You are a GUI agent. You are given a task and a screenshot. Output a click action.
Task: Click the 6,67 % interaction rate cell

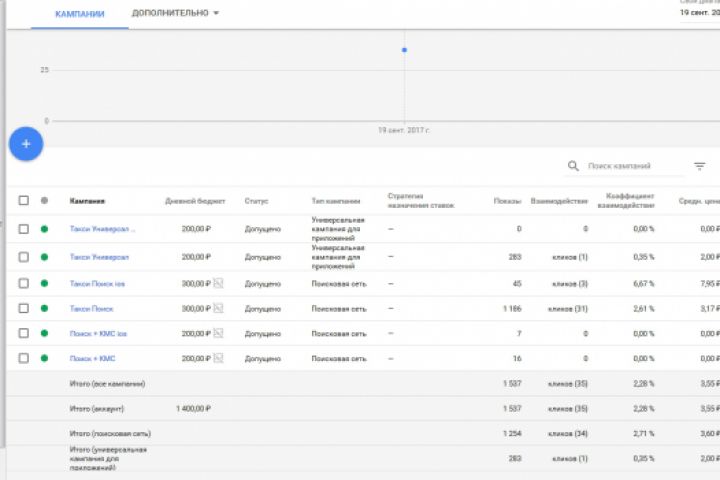point(644,284)
